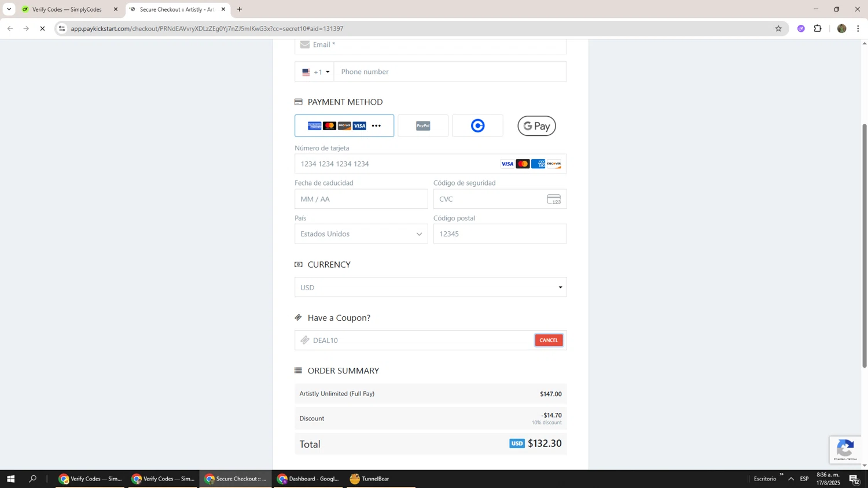This screenshot has width=868, height=488.
Task: Show hidden system tray icons
Action: pos(791,479)
